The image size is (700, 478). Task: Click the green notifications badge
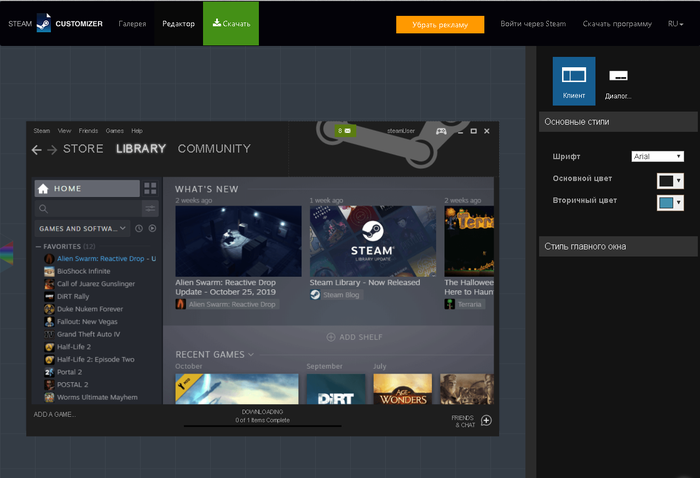pyautogui.click(x=345, y=131)
